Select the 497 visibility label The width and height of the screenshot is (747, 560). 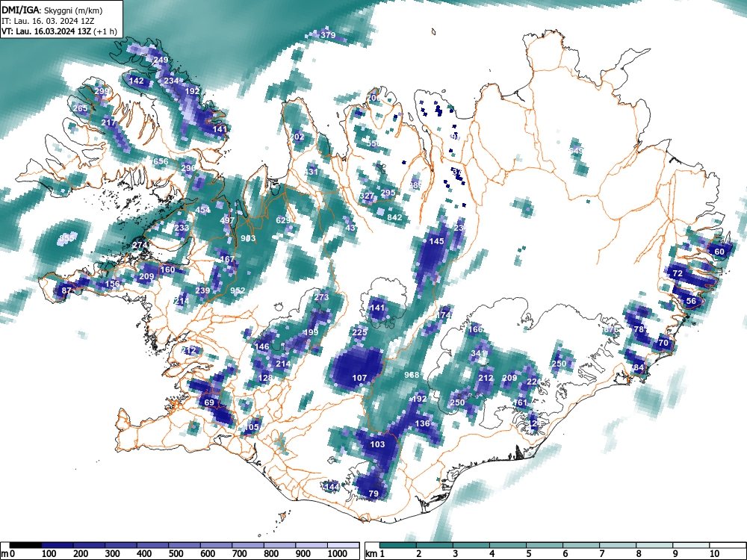point(227,220)
